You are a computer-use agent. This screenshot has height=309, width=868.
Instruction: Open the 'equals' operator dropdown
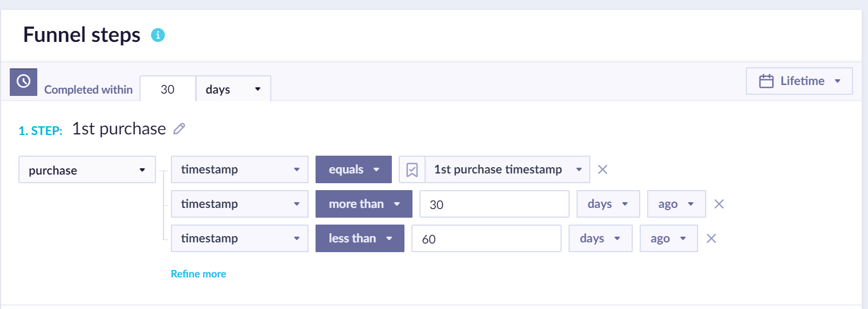[x=353, y=169]
